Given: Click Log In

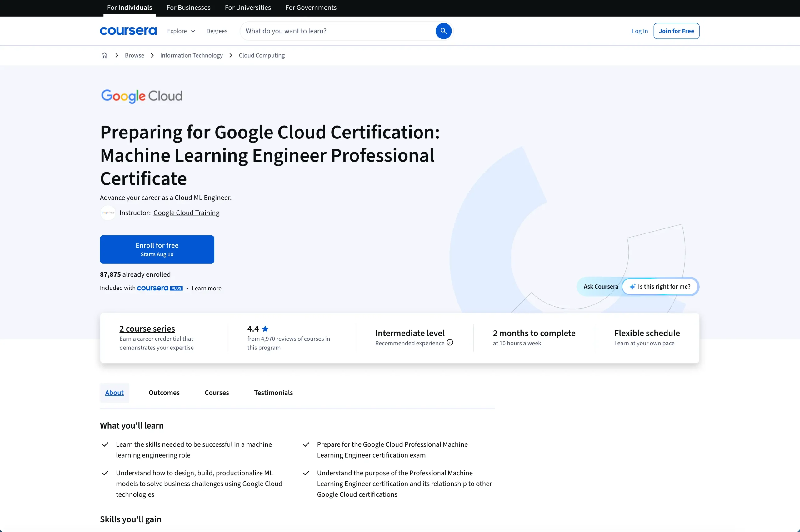Looking at the screenshot, I should click(x=640, y=31).
